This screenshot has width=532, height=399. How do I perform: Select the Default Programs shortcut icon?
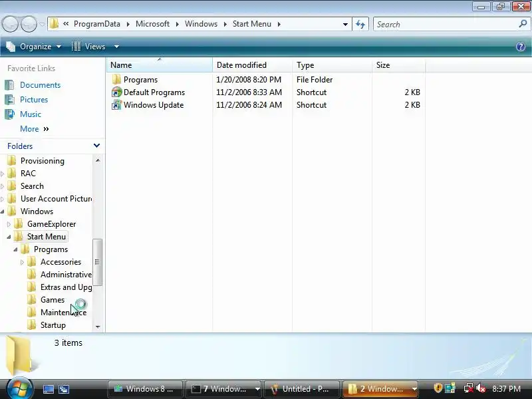click(x=116, y=92)
